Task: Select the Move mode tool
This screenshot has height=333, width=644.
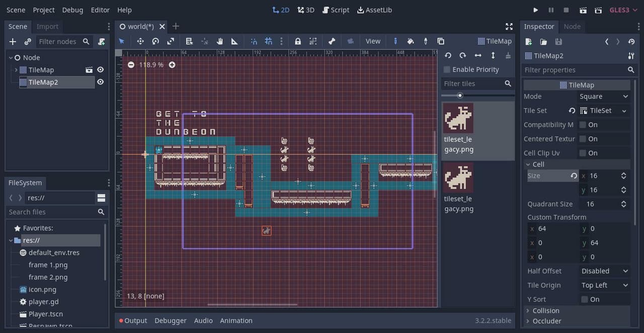Action: pyautogui.click(x=140, y=41)
